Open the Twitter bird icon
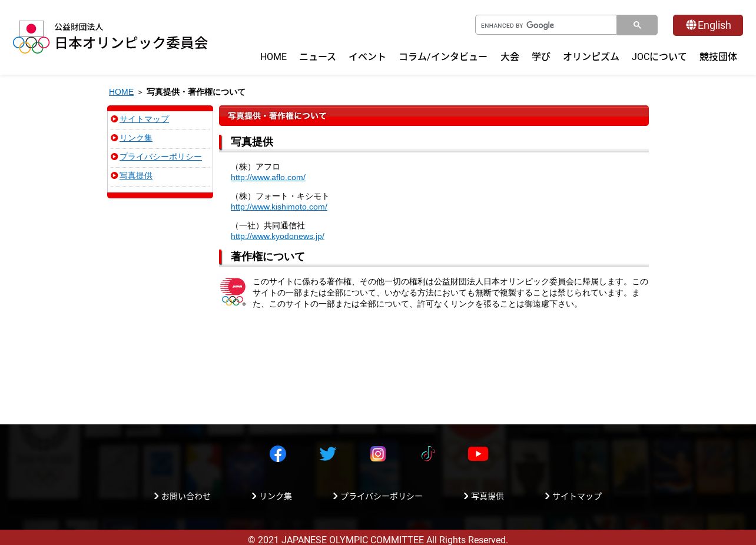The width and height of the screenshot is (756, 545). tap(328, 454)
